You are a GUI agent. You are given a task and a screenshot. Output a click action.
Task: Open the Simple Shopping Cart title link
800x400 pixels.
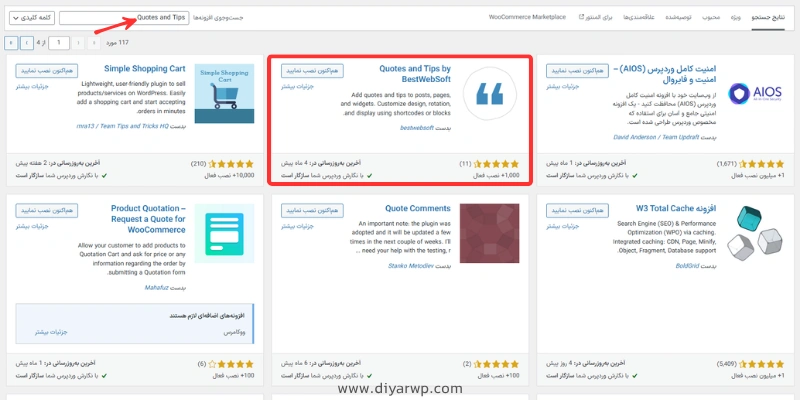tap(145, 68)
